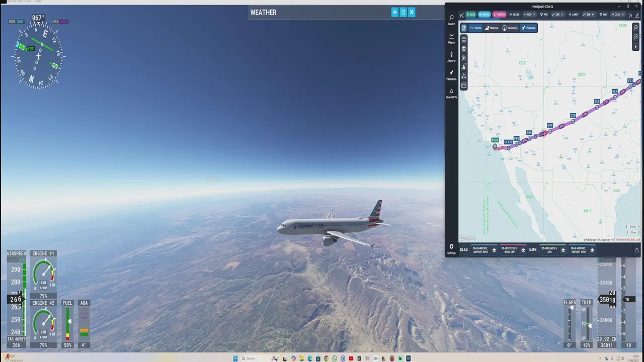Click the north-up arrow map tool
This screenshot has width=644, height=362.
pos(464,67)
